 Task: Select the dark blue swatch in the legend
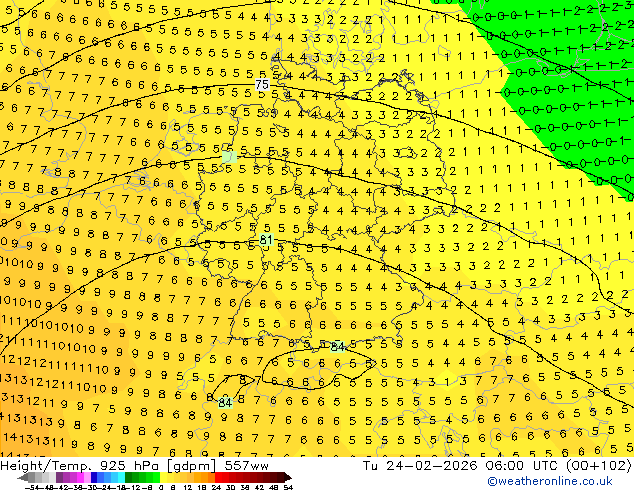pyautogui.click(x=94, y=478)
